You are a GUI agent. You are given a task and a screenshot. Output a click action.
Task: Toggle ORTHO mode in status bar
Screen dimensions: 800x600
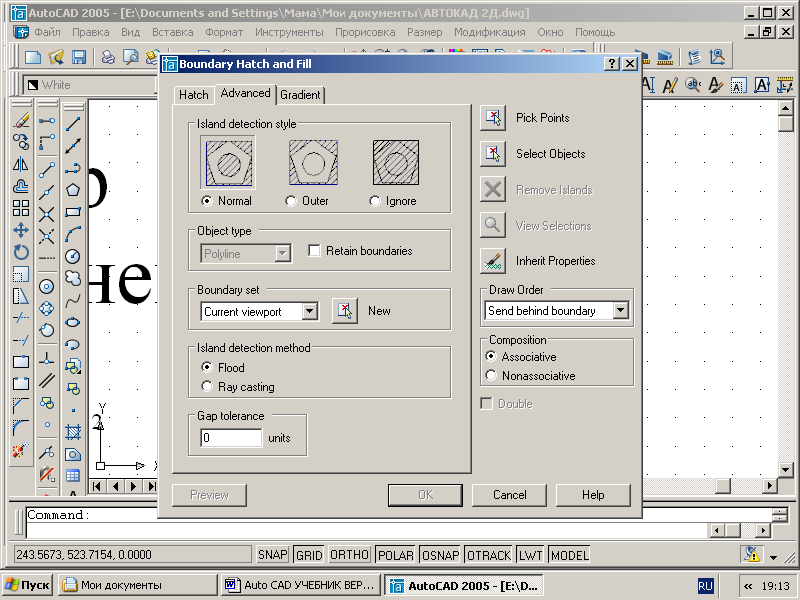click(x=349, y=555)
